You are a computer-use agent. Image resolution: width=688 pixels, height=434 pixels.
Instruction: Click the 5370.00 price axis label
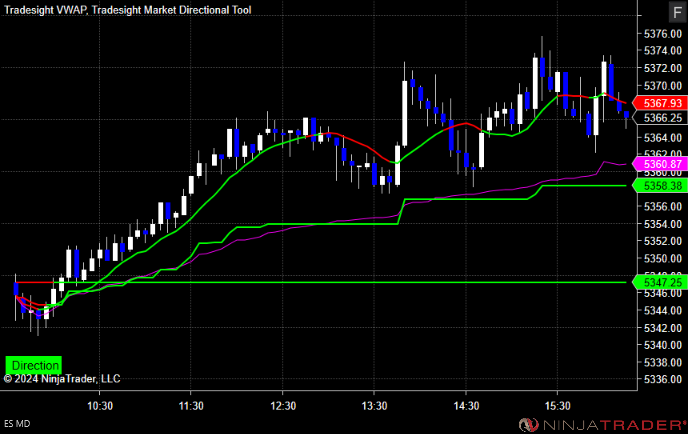tap(663, 86)
